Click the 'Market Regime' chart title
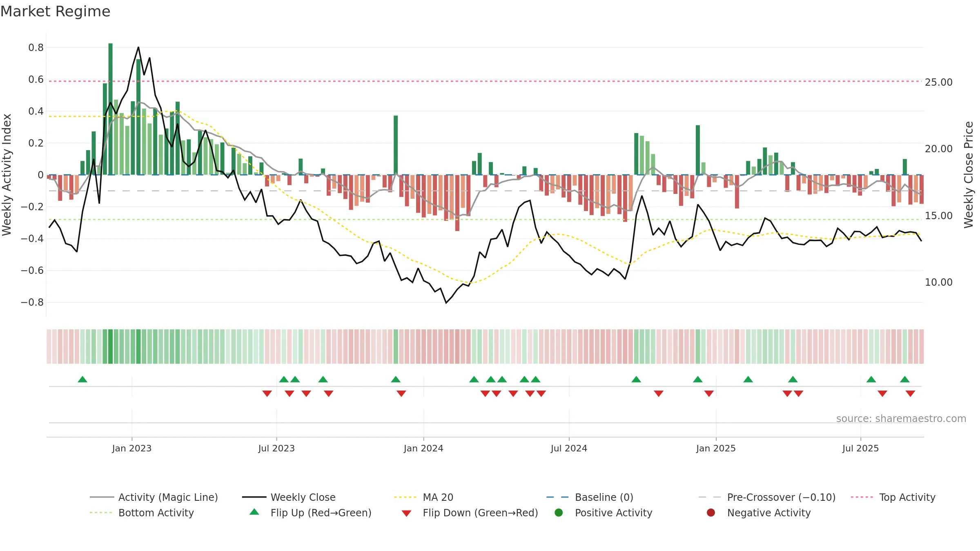The height and width of the screenshot is (551, 980). pyautogui.click(x=55, y=11)
